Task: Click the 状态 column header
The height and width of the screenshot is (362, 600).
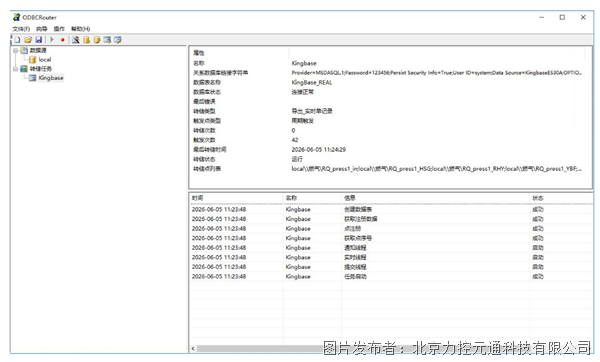Action: (x=538, y=198)
